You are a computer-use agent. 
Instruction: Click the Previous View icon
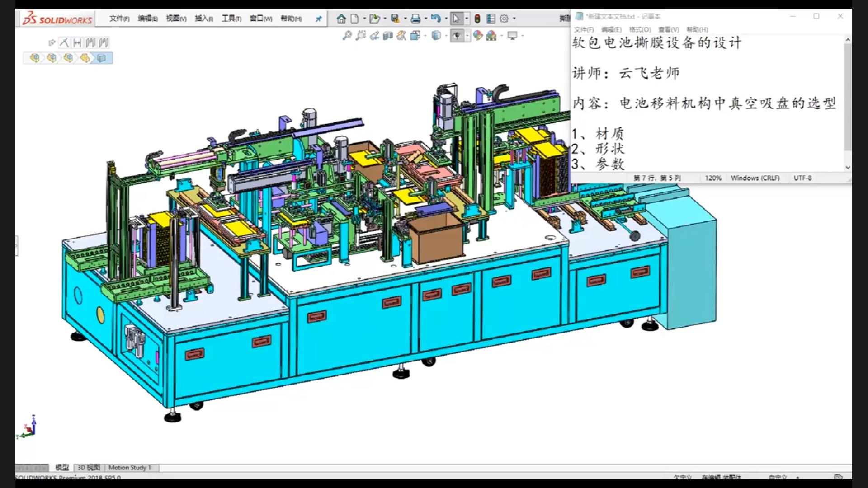pos(374,35)
